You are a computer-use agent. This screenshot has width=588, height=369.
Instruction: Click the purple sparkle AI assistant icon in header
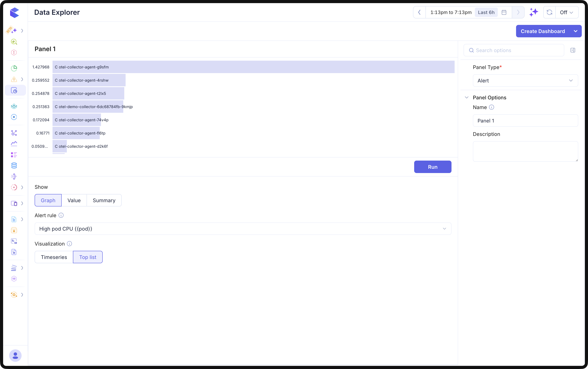534,12
